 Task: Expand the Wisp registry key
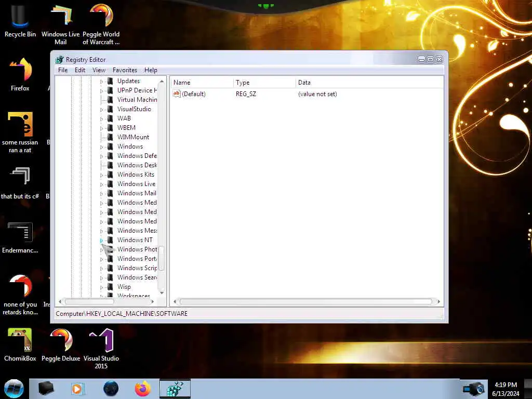pos(101,287)
